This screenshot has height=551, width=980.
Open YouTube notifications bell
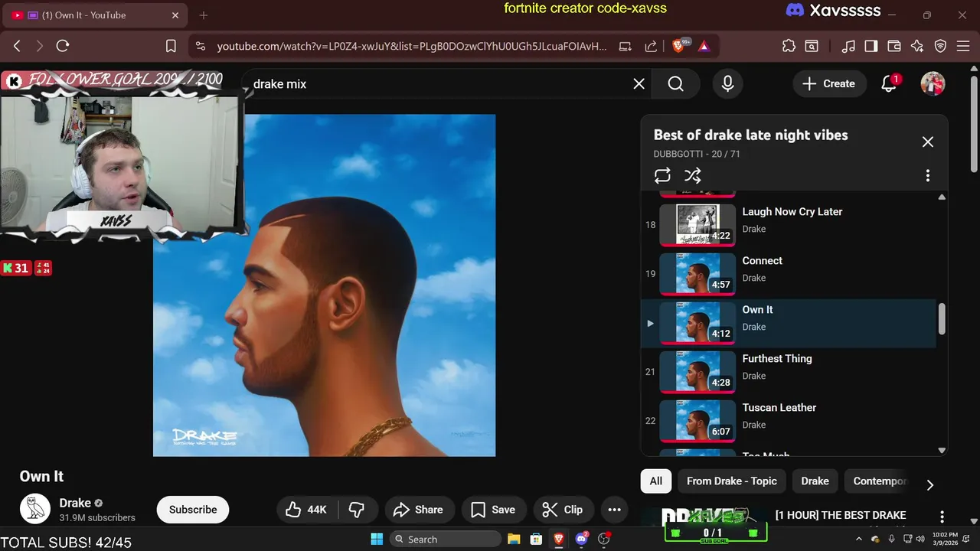coord(889,83)
